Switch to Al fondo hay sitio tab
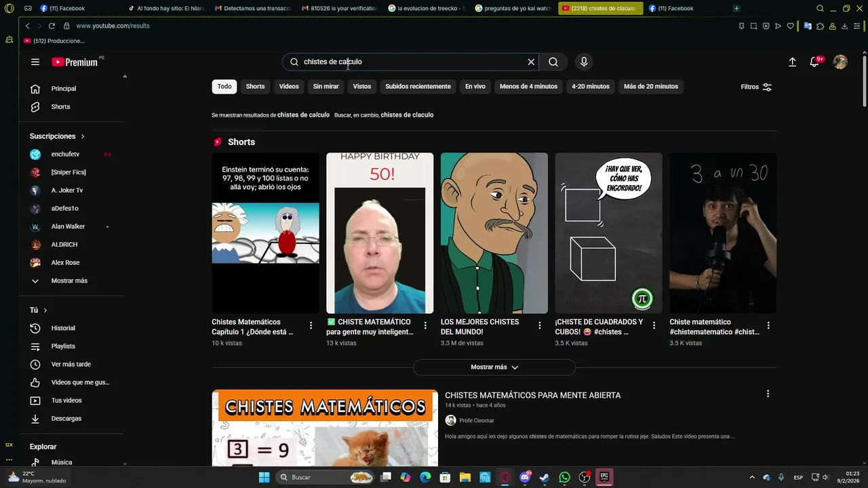868x488 pixels. (165, 8)
